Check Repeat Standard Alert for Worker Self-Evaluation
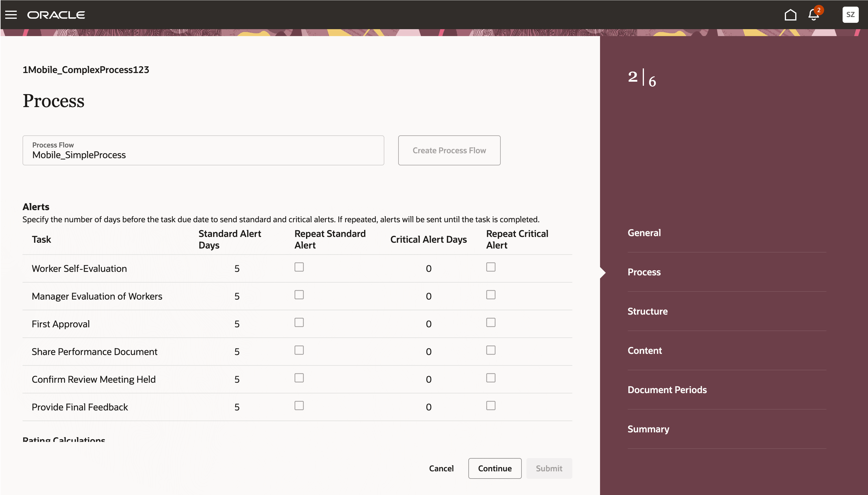 coord(299,267)
